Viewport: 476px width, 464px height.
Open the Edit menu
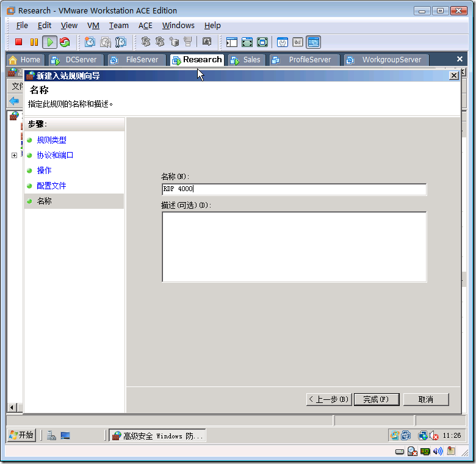pos(45,26)
